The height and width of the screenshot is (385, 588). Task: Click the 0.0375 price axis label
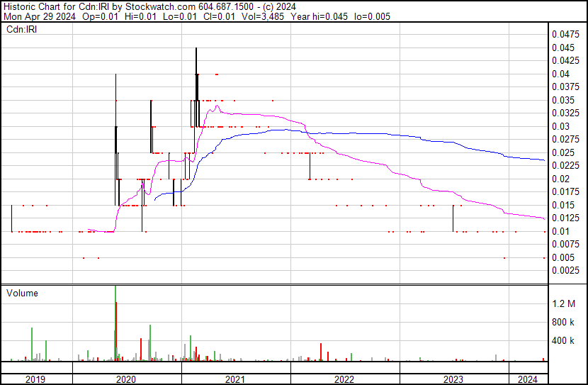point(565,87)
